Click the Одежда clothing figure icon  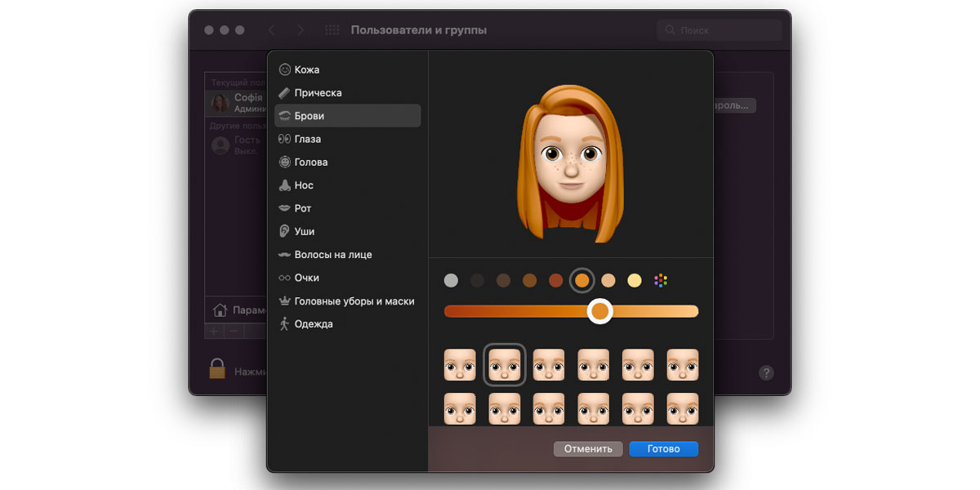tap(285, 324)
